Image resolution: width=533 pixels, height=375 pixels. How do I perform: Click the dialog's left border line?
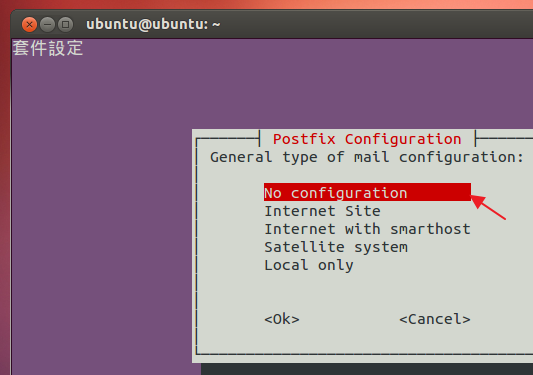[x=197, y=246]
